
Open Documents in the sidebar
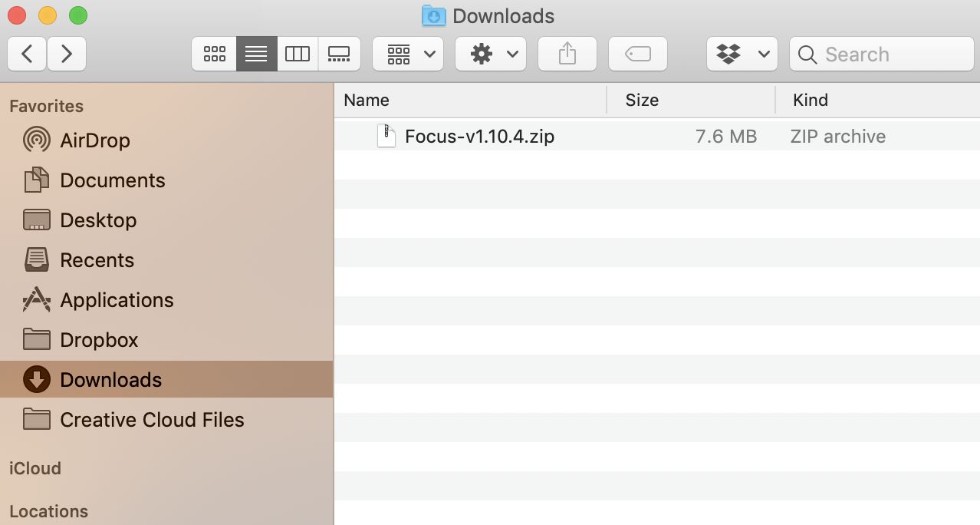[166, 180]
